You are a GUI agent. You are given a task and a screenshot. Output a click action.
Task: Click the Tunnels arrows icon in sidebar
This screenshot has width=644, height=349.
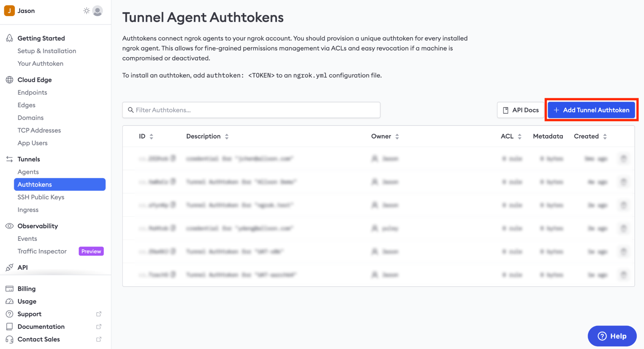coord(9,159)
